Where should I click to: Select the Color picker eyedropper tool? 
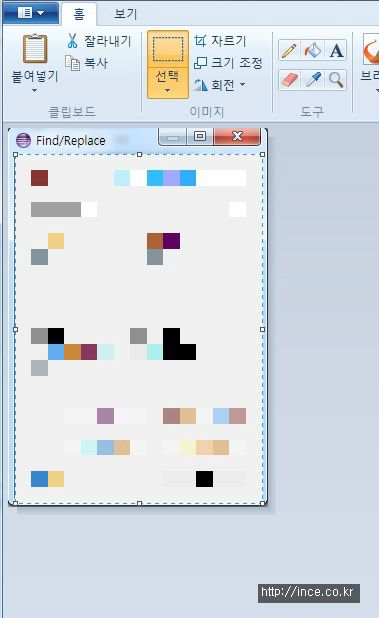pyautogui.click(x=313, y=80)
